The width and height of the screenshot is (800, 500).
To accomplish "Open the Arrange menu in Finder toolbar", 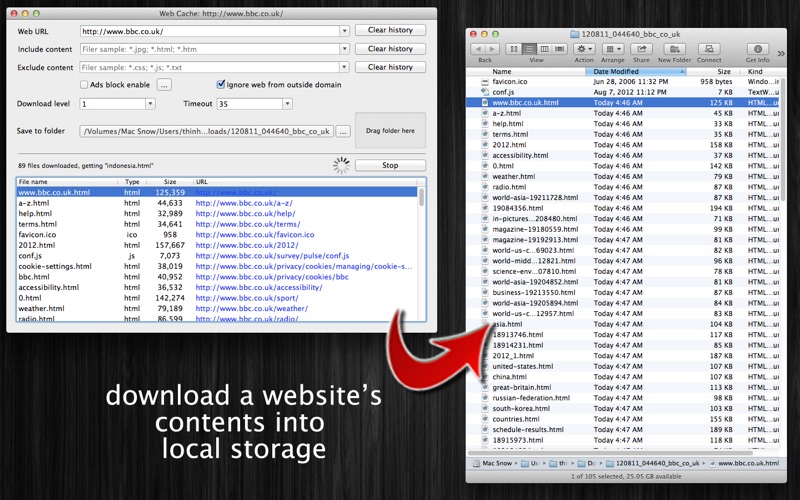I will pos(612,49).
